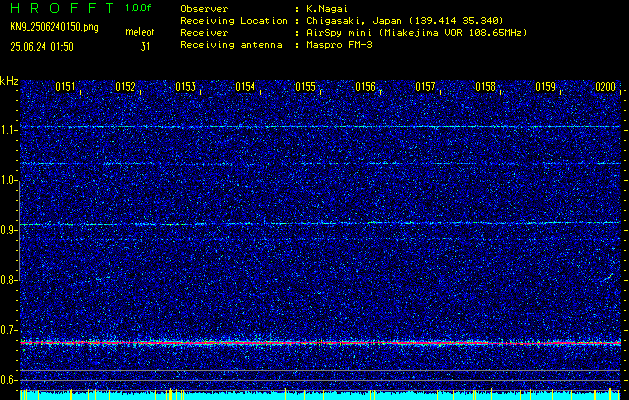
Task: Click the Observer field label
Action: [204, 9]
